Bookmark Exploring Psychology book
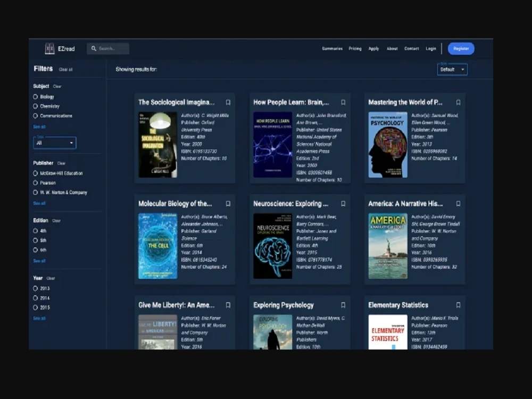Image resolution: width=532 pixels, height=399 pixels. click(343, 305)
